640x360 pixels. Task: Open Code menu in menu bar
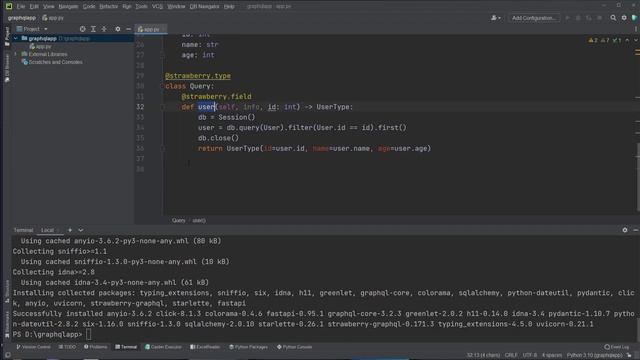coord(89,7)
